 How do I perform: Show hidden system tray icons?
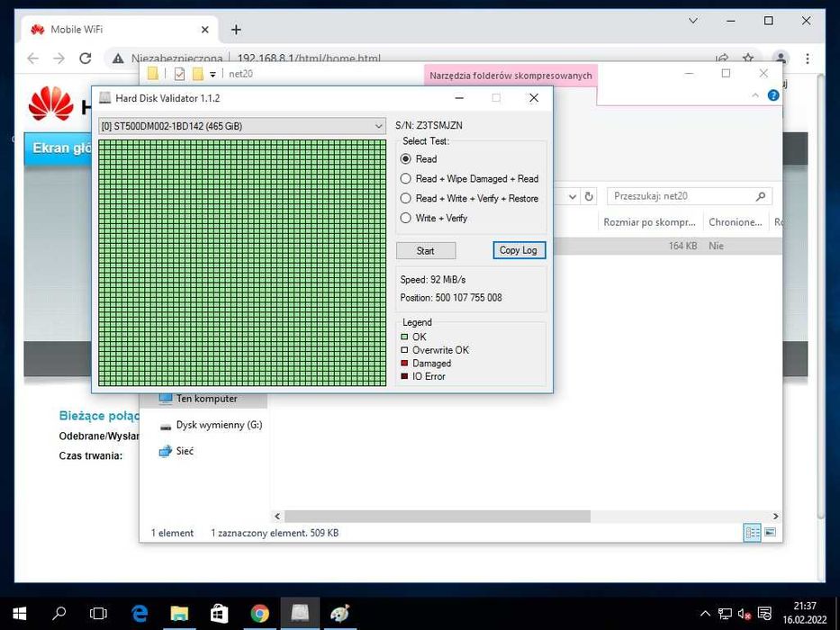(706, 614)
